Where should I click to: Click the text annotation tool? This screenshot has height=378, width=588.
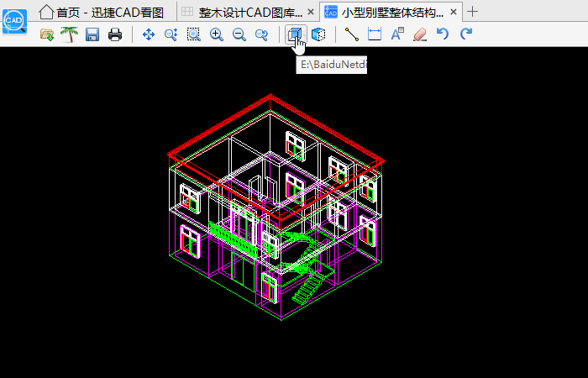(397, 34)
